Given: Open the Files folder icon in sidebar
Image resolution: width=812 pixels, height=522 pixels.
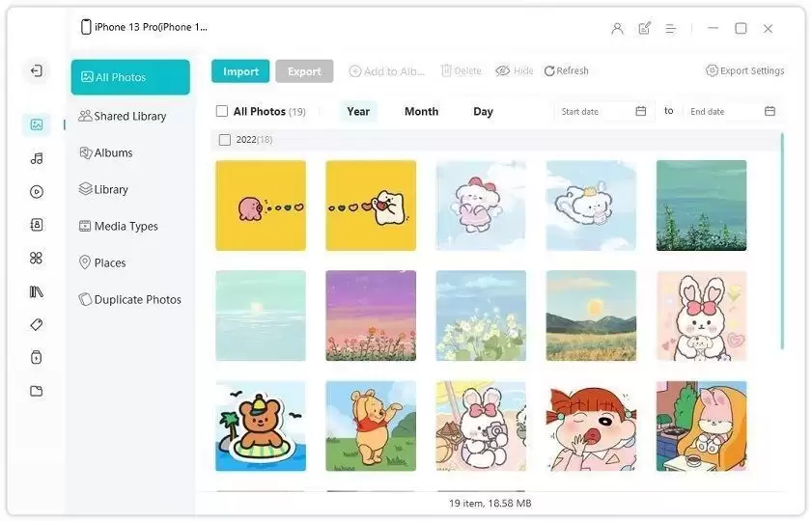Looking at the screenshot, I should pyautogui.click(x=37, y=391).
